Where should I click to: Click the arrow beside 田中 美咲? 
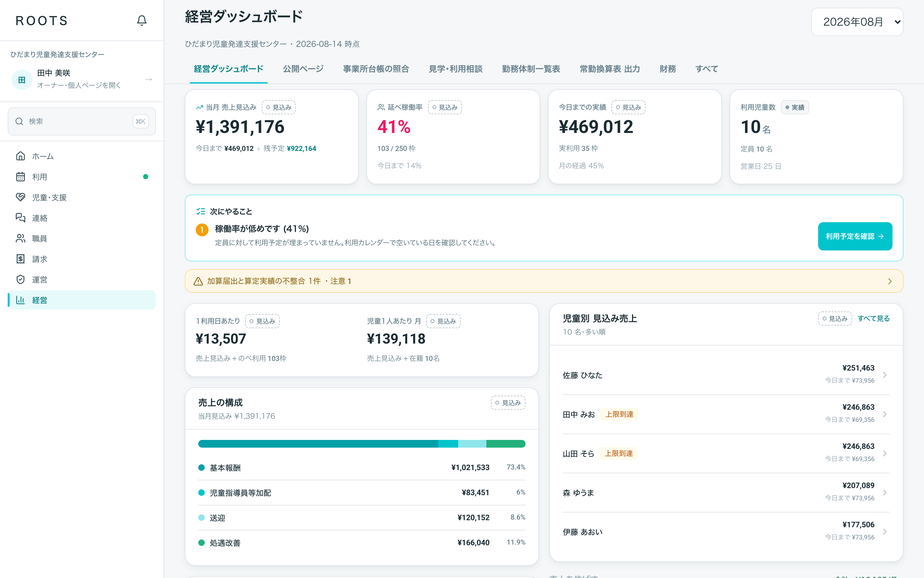[149, 80]
